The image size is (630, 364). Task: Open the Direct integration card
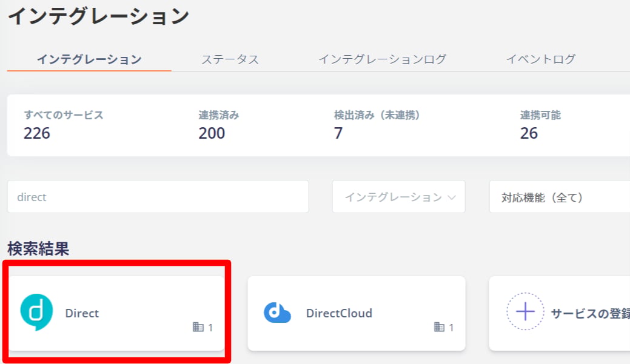(116, 313)
